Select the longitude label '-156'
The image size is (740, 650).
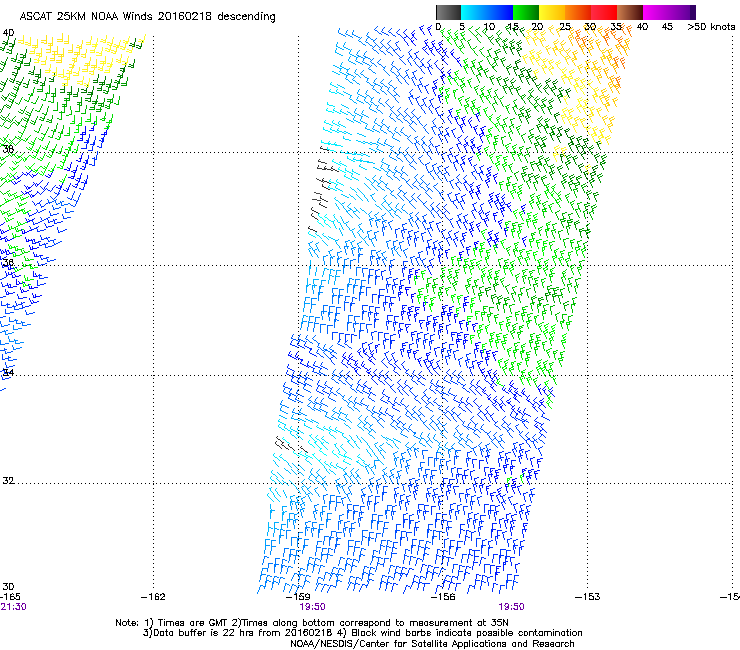[443, 597]
